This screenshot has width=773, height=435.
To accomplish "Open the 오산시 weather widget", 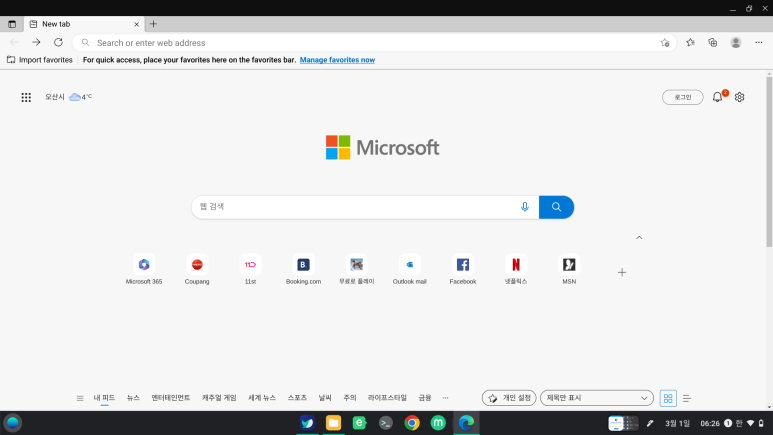I will pyautogui.click(x=69, y=97).
